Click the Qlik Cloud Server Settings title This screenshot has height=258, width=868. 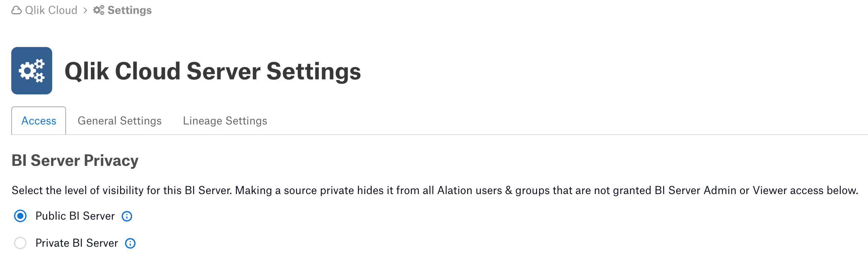point(212,71)
